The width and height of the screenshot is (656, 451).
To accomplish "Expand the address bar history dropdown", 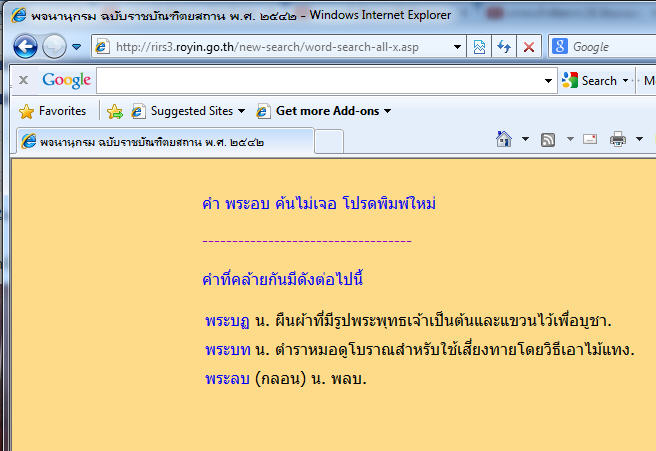I will [457, 47].
